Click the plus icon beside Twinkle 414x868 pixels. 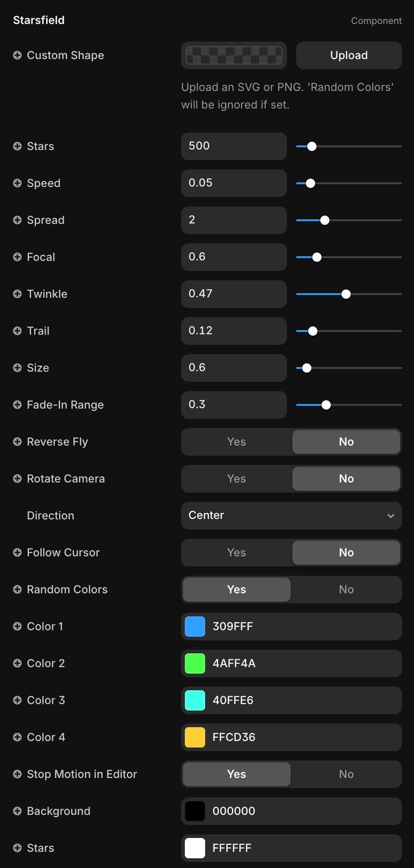tap(17, 294)
